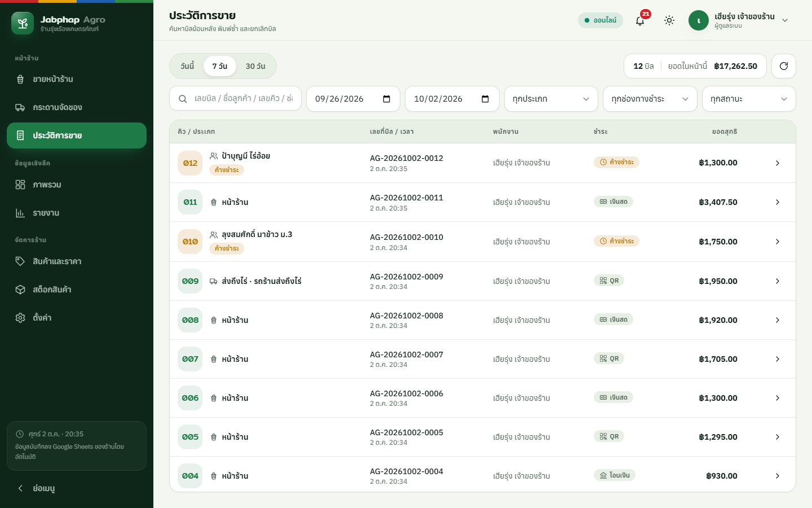Click queue badge 008
This screenshot has width=812, height=508.
[x=190, y=320]
